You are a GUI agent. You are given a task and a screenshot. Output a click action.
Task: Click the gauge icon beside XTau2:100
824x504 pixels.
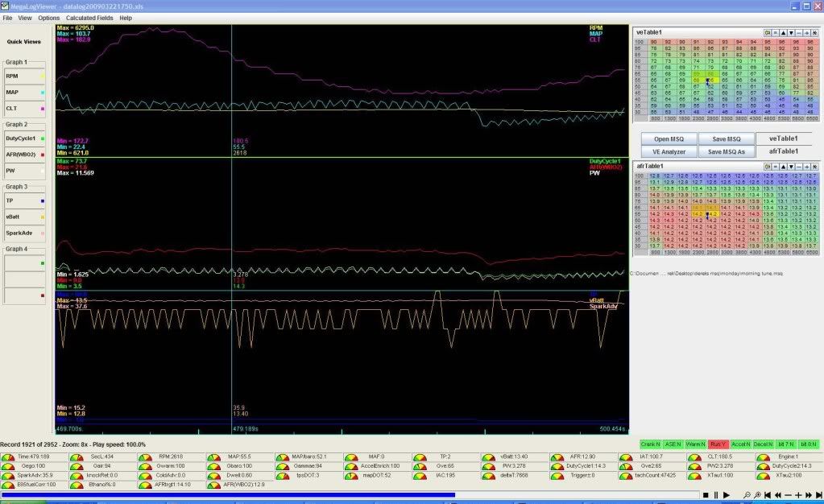point(763,476)
